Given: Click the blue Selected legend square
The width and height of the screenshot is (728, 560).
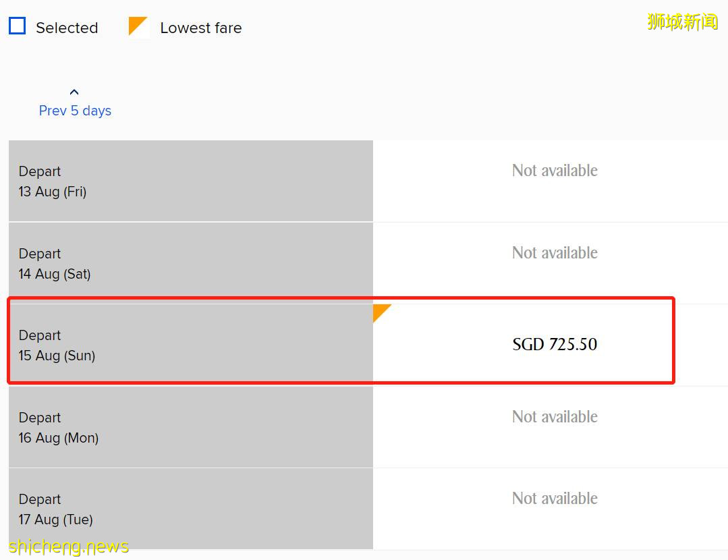Looking at the screenshot, I should pos(17,26).
